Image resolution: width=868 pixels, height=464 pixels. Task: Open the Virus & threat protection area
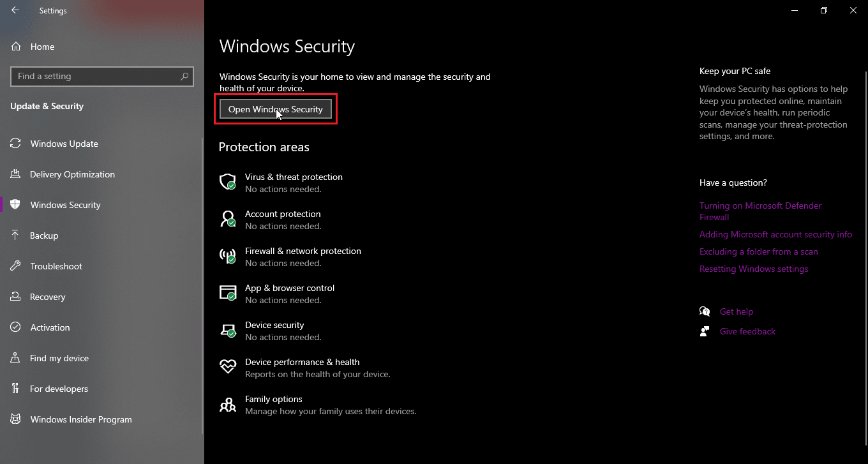(294, 177)
